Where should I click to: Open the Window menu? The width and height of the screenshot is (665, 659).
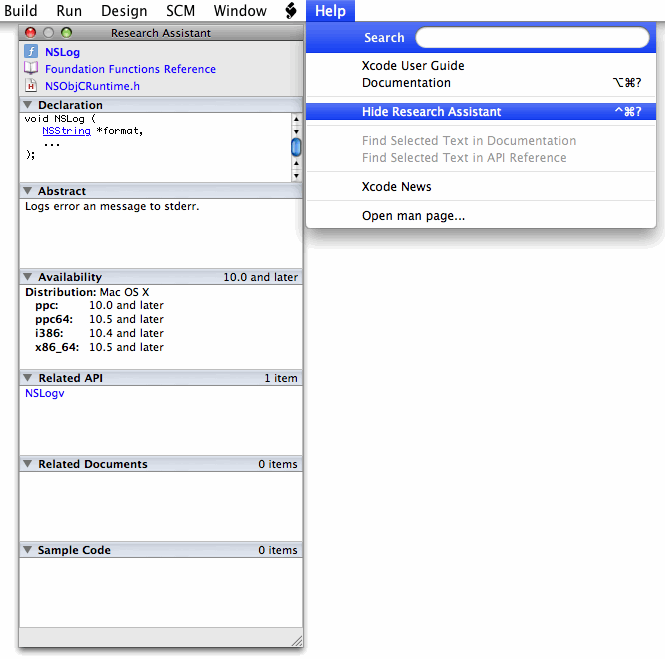pos(240,10)
